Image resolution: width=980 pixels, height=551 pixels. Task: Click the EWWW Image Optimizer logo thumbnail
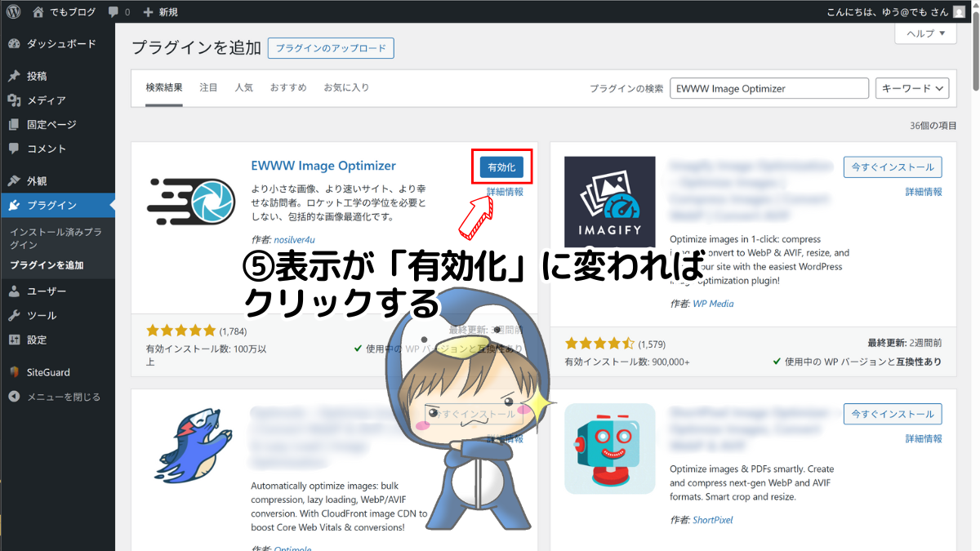tap(192, 202)
